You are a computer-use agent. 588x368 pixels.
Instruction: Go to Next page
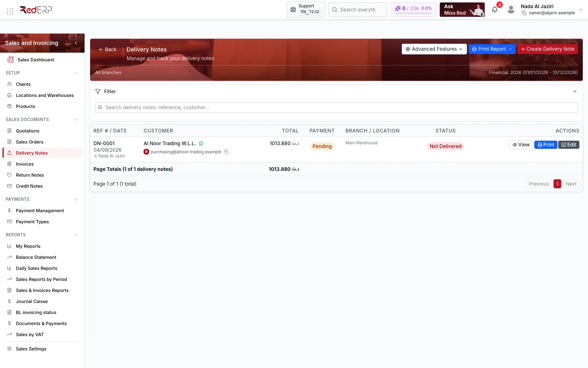point(571,184)
